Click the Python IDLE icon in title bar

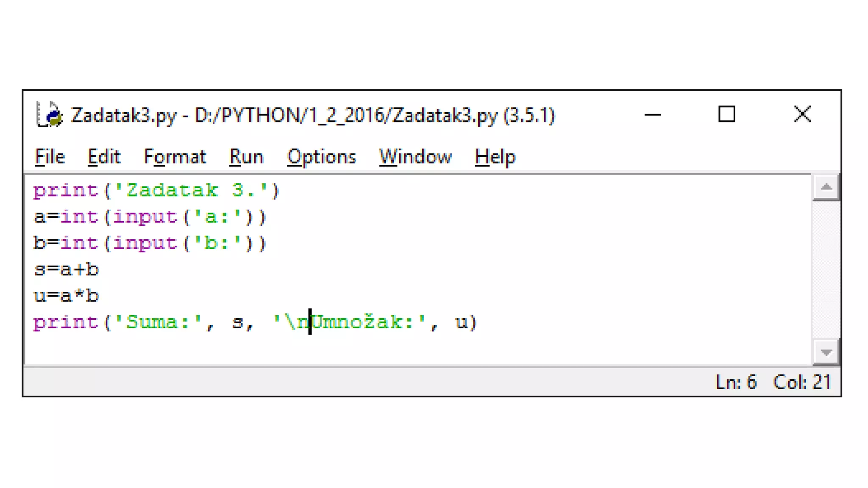click(x=50, y=115)
